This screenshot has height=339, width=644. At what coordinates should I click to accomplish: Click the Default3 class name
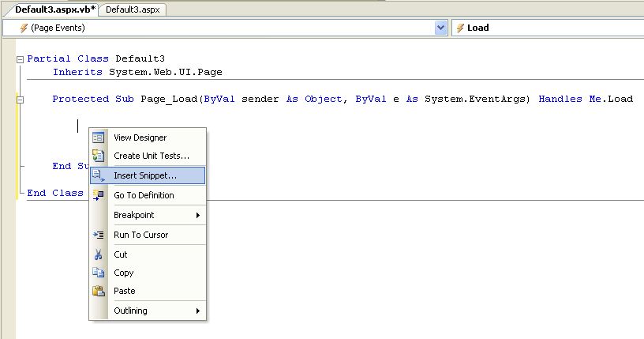pyautogui.click(x=140, y=58)
